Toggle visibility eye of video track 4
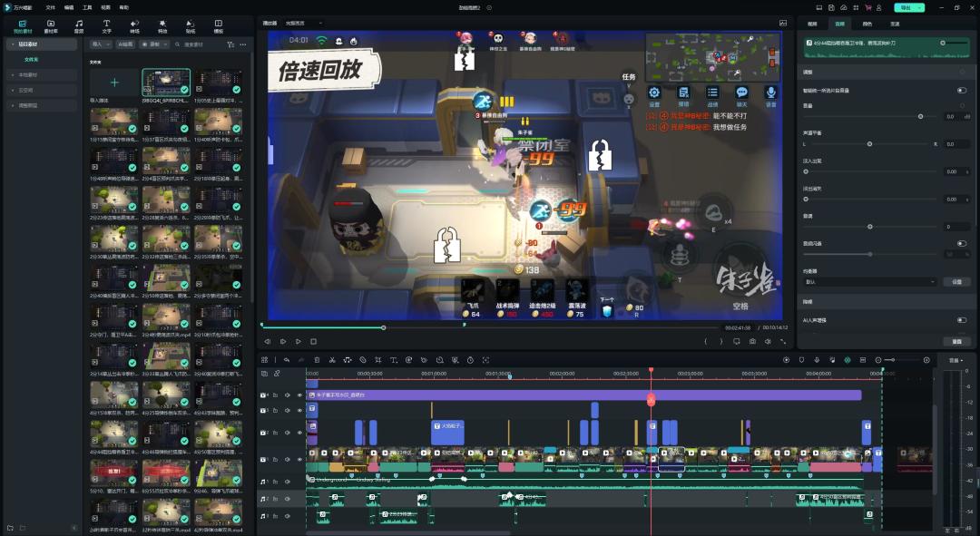This screenshot has width=980, height=536. pyautogui.click(x=299, y=395)
